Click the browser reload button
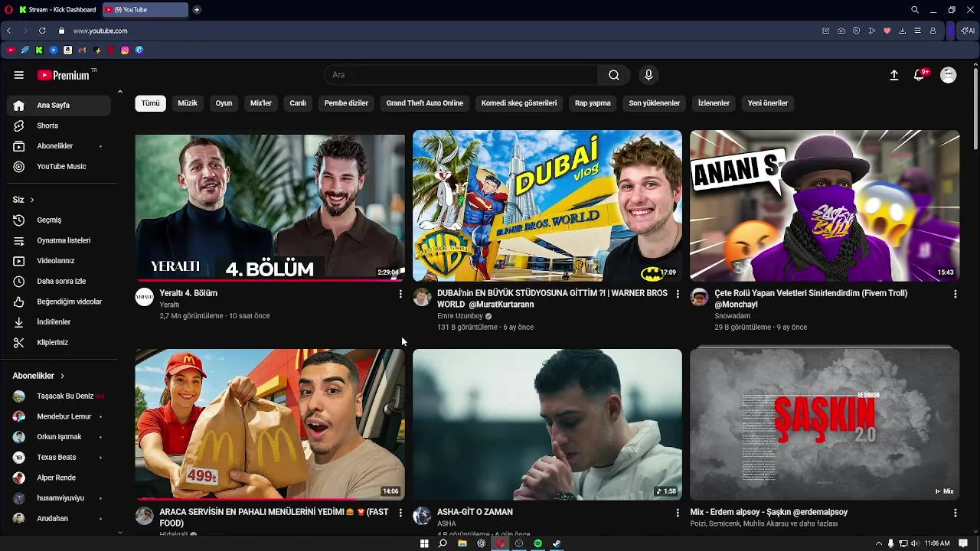Image resolution: width=980 pixels, height=551 pixels. coord(42,31)
